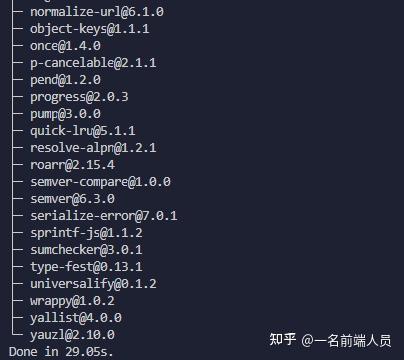Select the semver@6.3.0 entry
Screen dimensions: 404x360
[72, 199]
